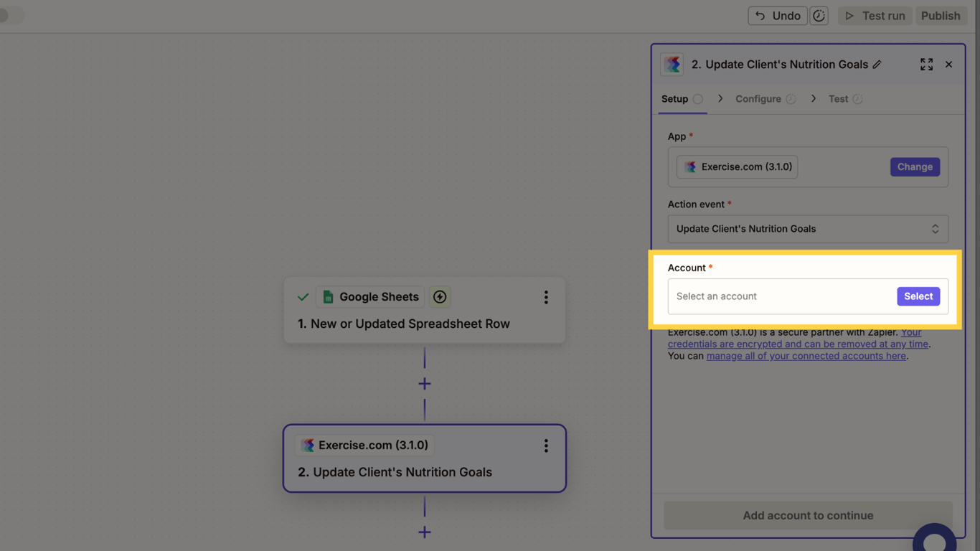
Task: Click the Exercise.com app icon in panel header
Action: coord(672,64)
